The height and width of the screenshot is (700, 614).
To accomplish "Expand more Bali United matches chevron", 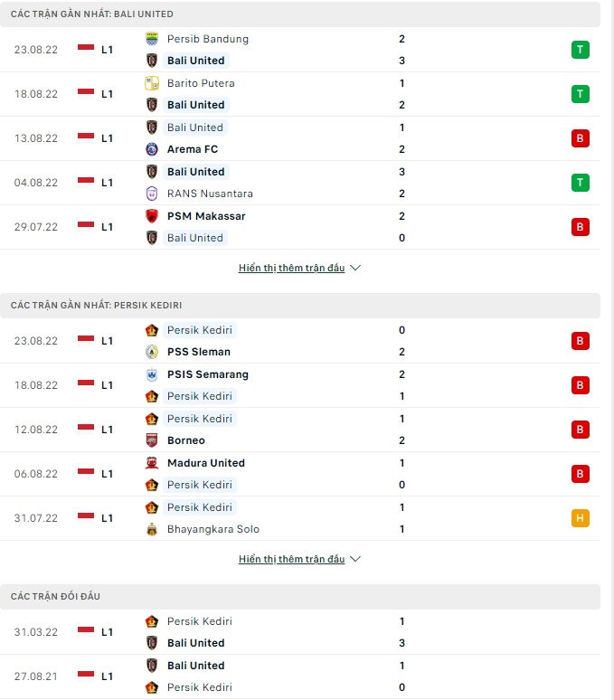I will (355, 269).
